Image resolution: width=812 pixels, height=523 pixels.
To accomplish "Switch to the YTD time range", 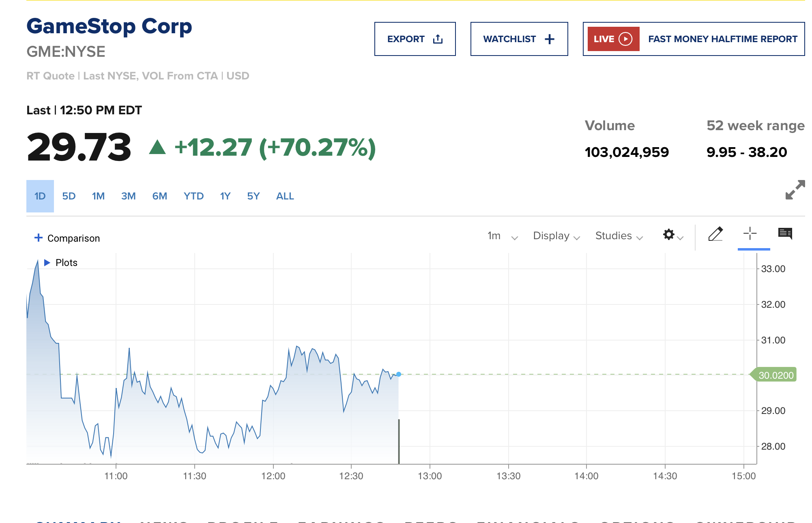I will coord(193,196).
